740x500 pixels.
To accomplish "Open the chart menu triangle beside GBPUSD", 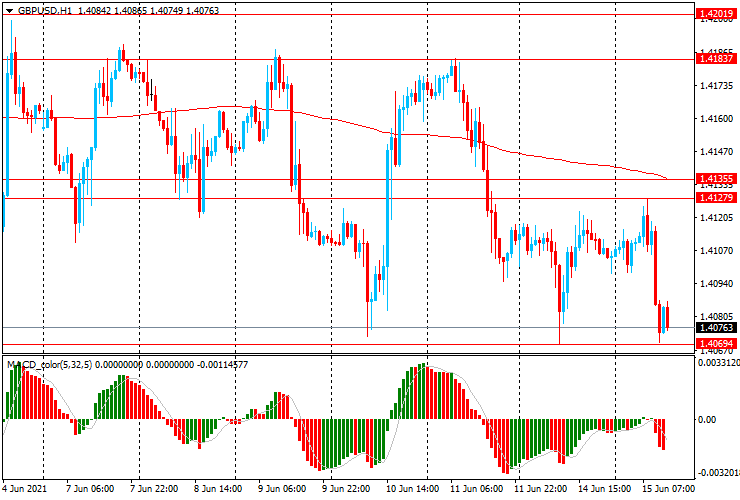I will (9, 10).
